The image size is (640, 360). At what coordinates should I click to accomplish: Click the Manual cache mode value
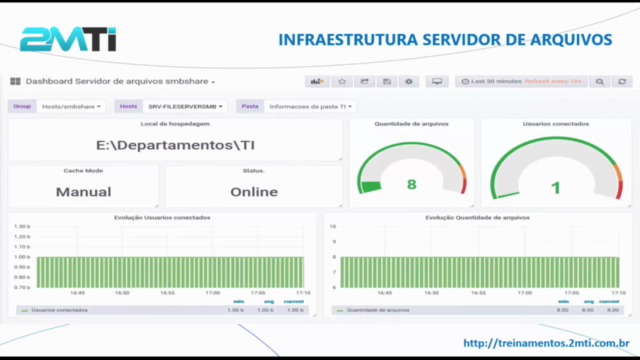coord(83,192)
